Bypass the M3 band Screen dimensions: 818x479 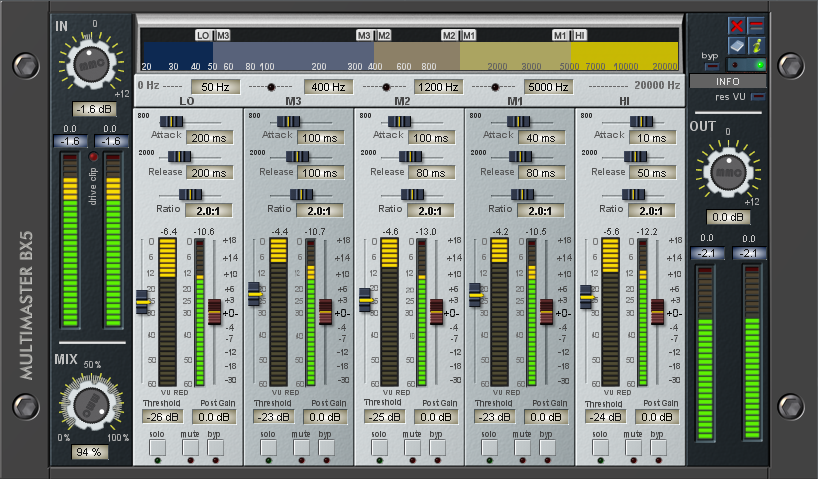[326, 447]
